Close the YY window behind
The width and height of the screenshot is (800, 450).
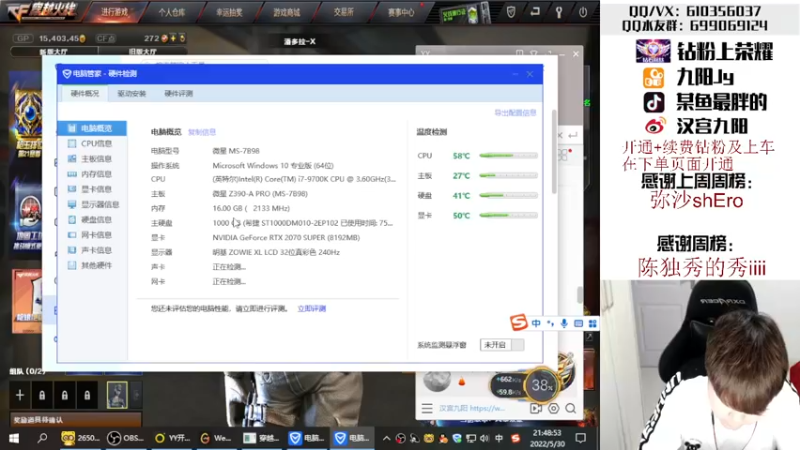(x=576, y=54)
